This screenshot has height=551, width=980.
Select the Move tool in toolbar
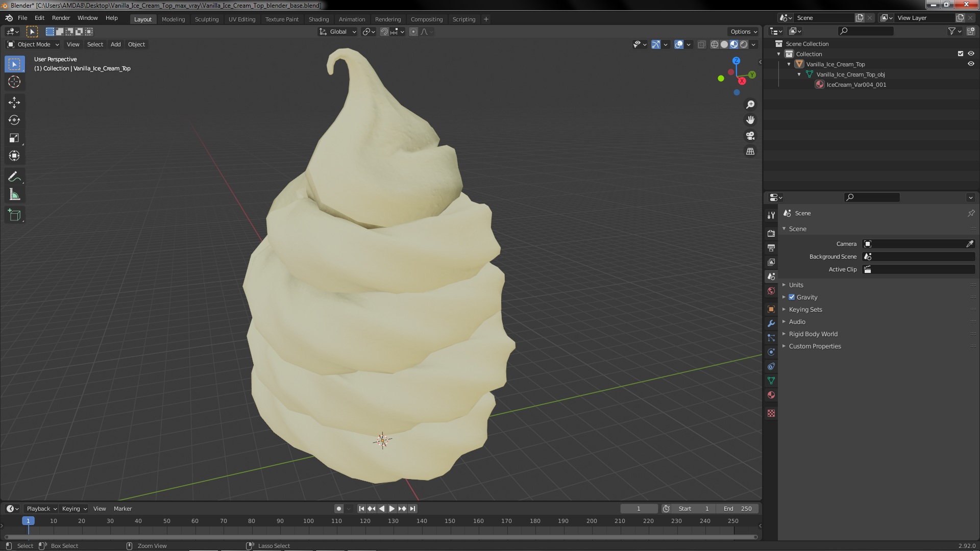click(14, 103)
